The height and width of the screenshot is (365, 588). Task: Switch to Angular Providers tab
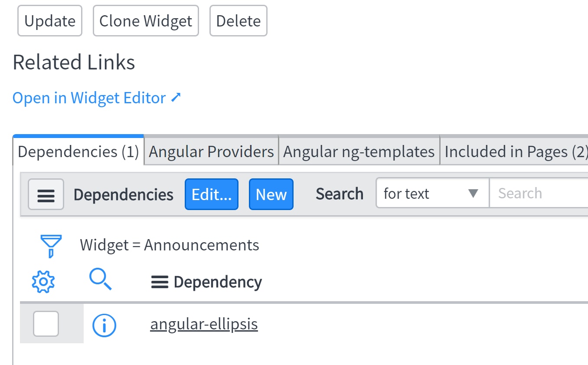[211, 151]
